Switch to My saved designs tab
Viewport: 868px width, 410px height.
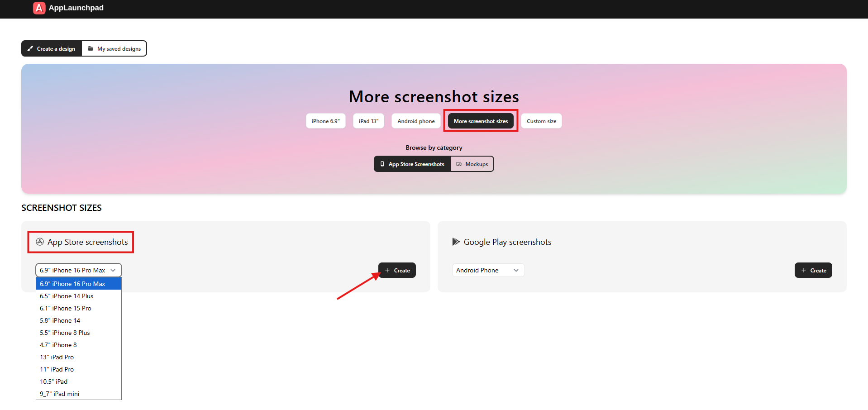click(x=114, y=49)
